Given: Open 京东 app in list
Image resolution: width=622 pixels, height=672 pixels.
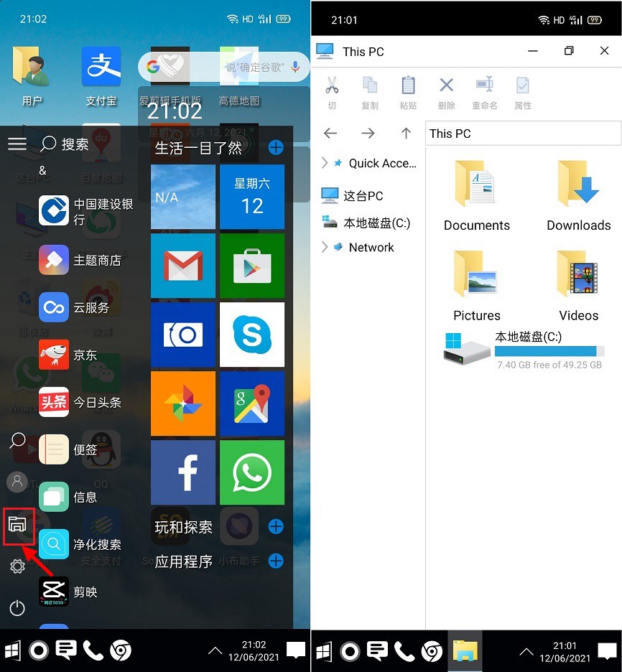Looking at the screenshot, I should pos(68,355).
